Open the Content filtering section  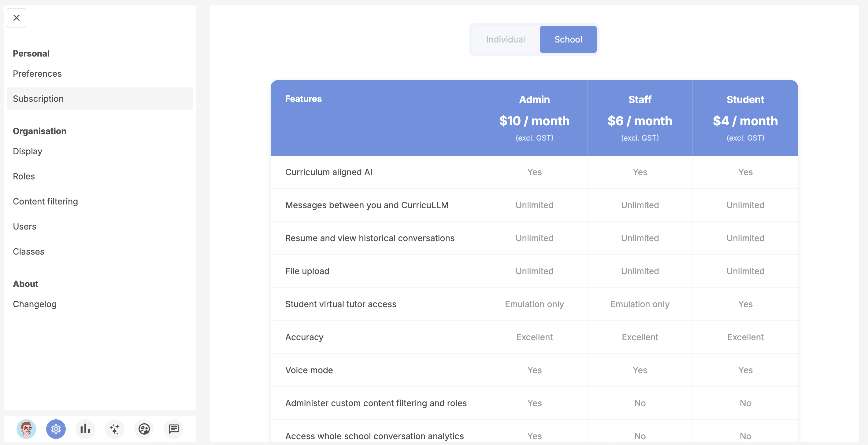tap(46, 201)
